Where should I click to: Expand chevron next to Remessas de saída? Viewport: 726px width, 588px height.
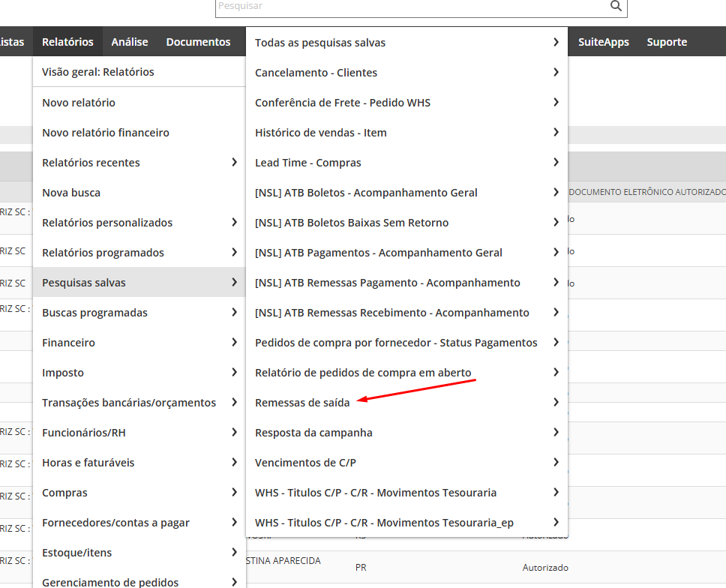tap(556, 403)
